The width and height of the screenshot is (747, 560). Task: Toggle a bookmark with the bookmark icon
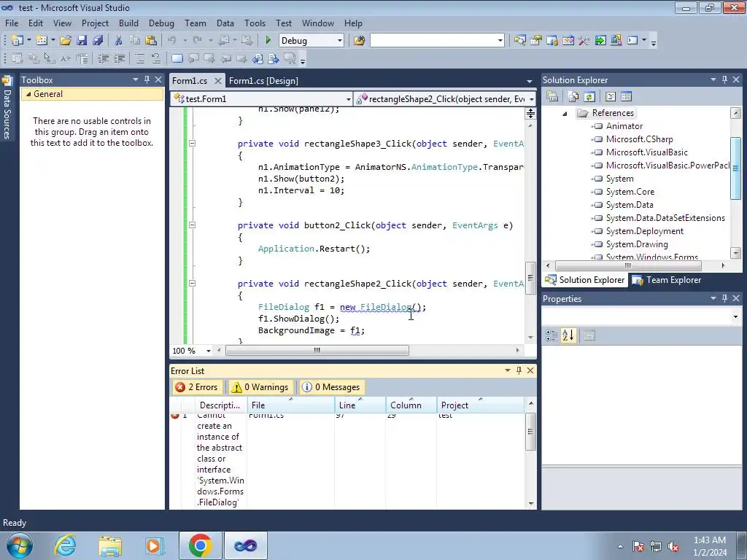pyautogui.click(x=177, y=58)
